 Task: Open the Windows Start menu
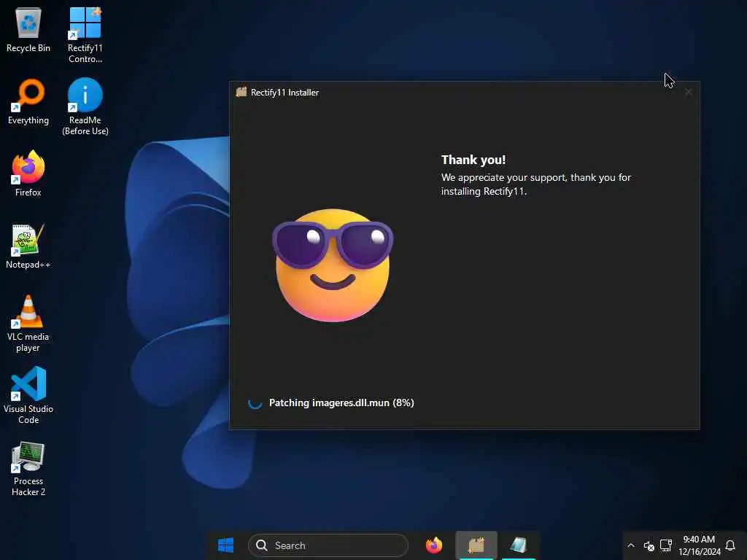225,545
